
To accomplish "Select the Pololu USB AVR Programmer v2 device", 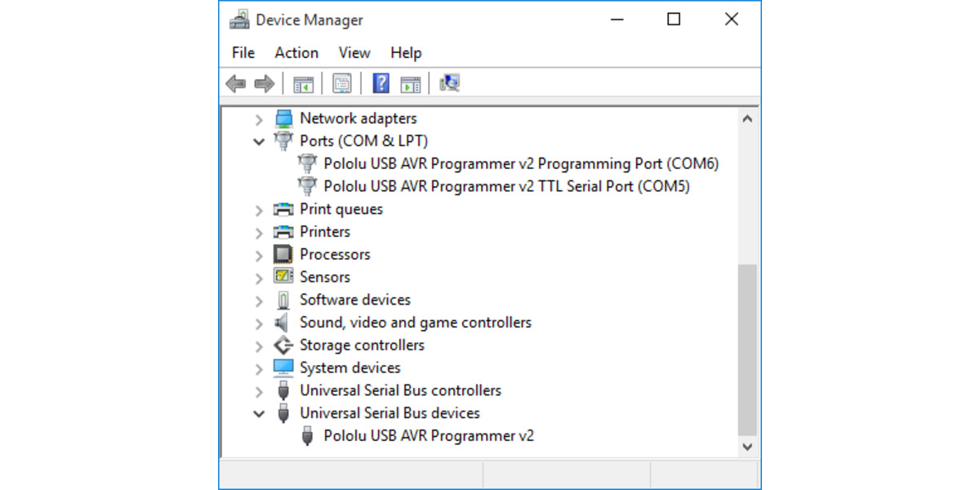I will 429,435.
